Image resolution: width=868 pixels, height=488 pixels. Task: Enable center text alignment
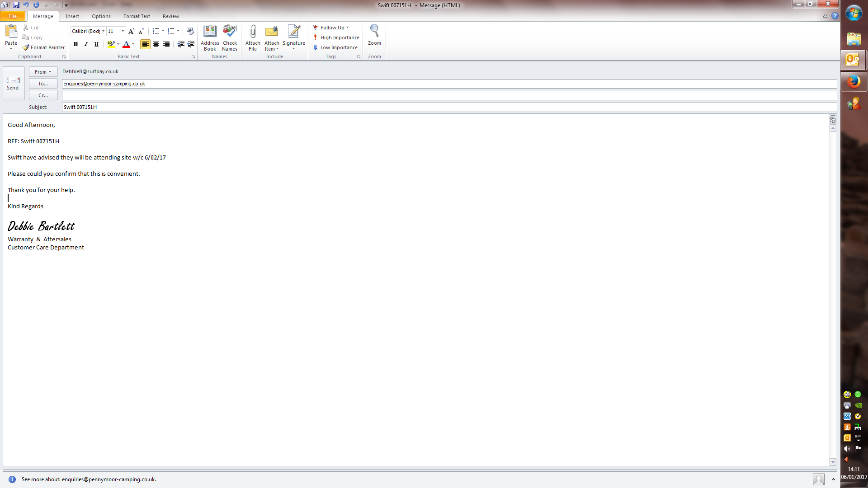(156, 44)
